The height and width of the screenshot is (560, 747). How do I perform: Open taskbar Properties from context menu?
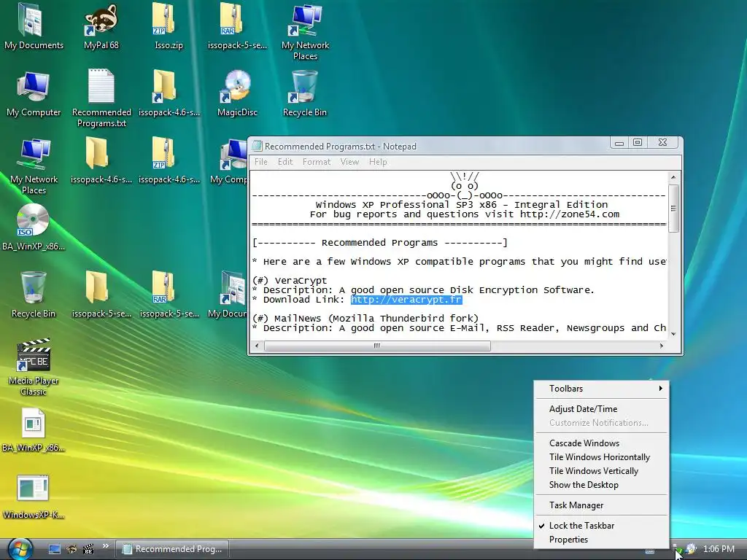point(602,539)
